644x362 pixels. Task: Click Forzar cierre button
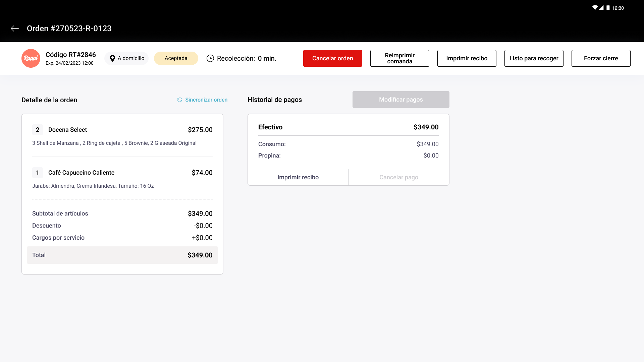(601, 58)
